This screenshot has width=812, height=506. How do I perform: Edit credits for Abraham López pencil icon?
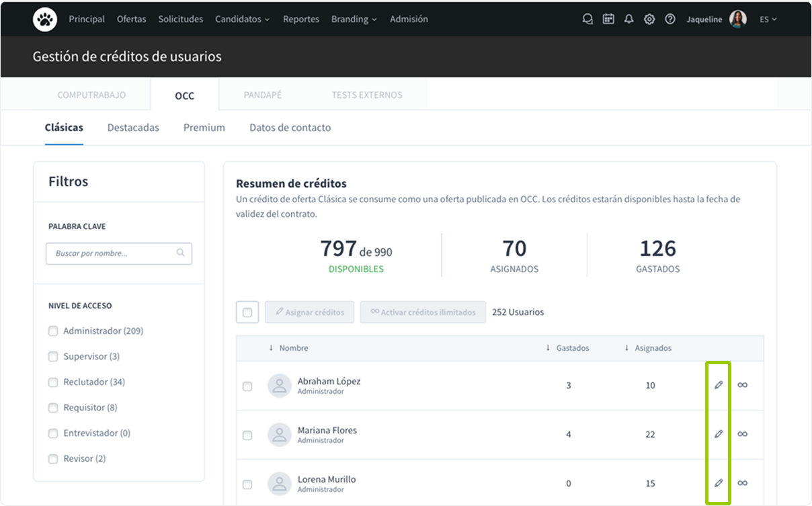(x=719, y=385)
